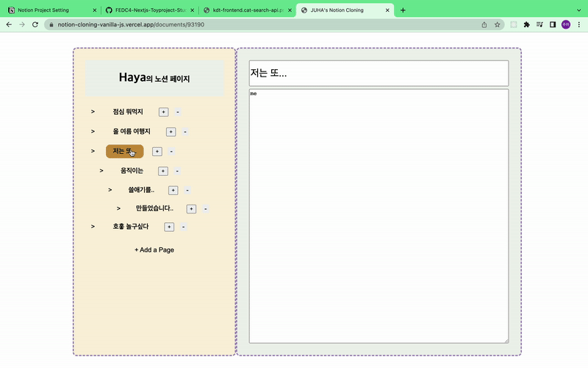Viewport: 588px width, 368px height.
Task: Close JUHA's Notion Cloning tab
Action: pyautogui.click(x=387, y=10)
